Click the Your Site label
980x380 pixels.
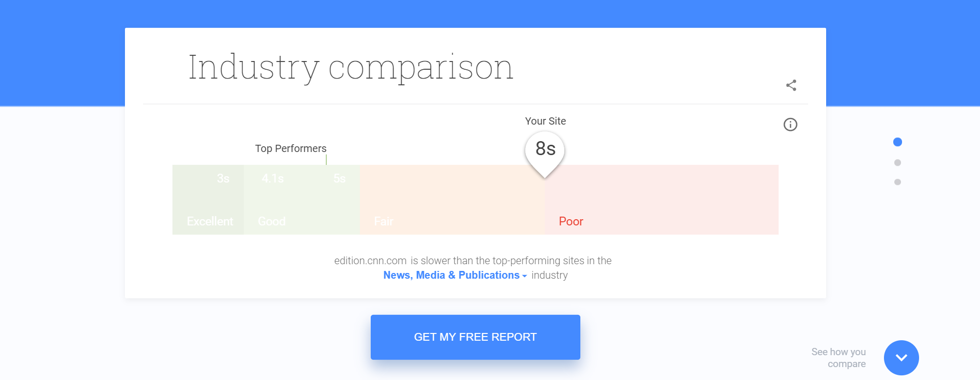(x=545, y=121)
